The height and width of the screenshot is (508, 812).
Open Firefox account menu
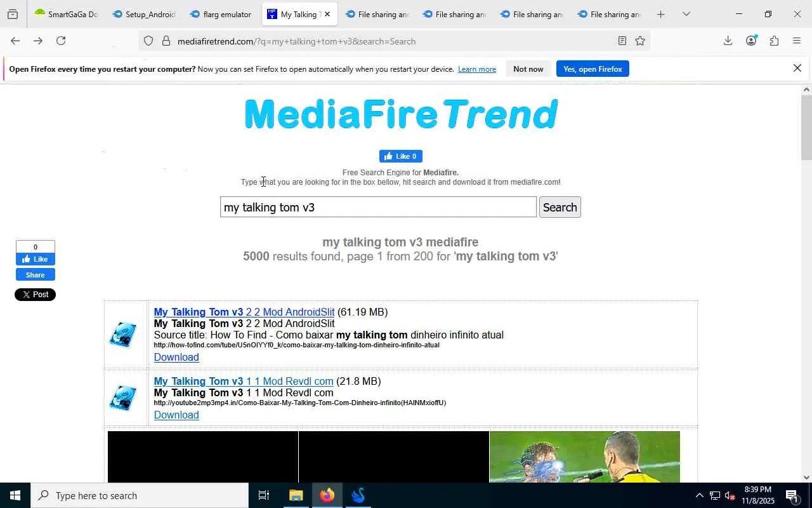pyautogui.click(x=751, y=41)
